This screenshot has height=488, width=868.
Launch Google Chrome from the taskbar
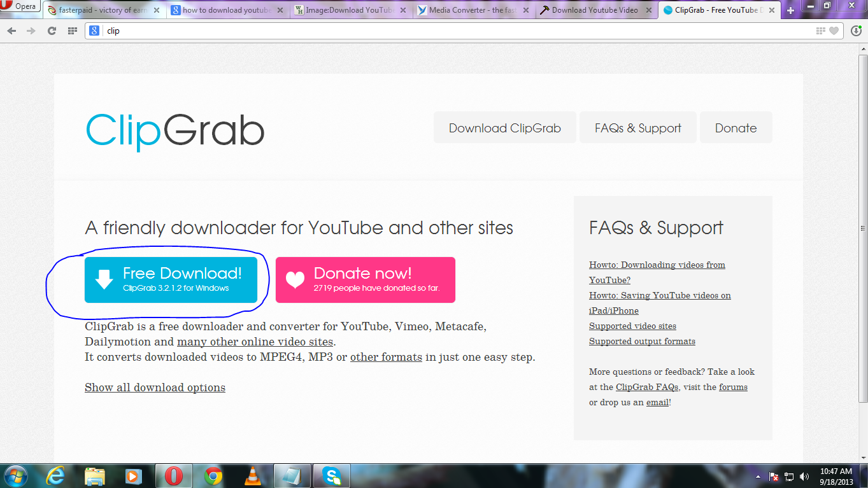pyautogui.click(x=213, y=476)
